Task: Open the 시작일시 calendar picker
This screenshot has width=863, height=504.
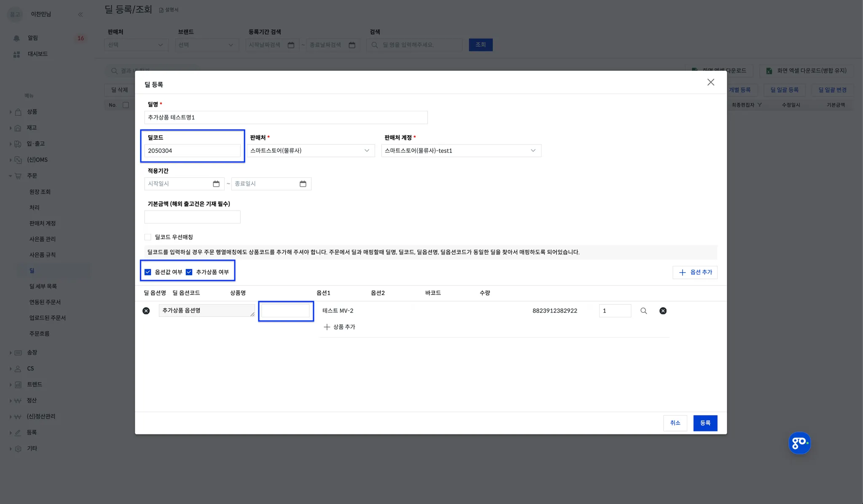Action: coord(216,184)
